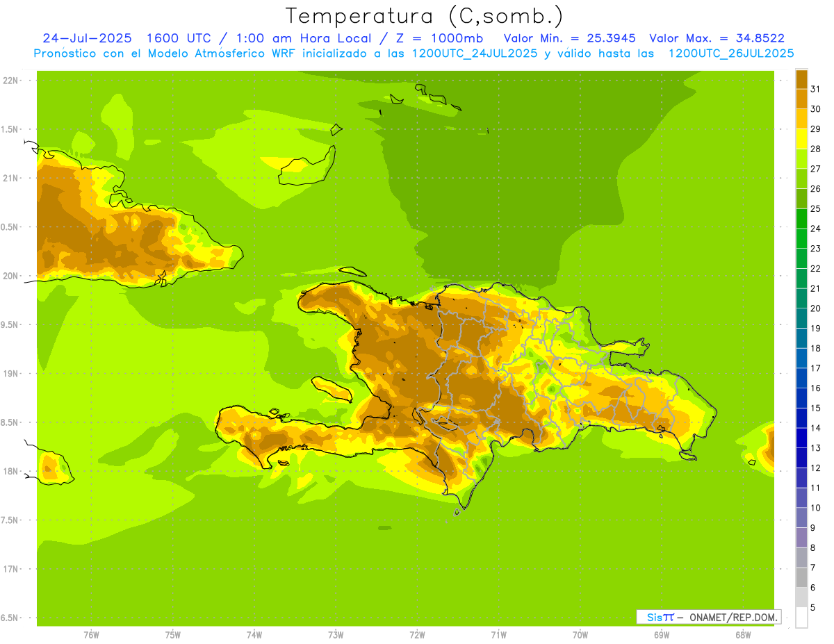Screen dimensions: 834x644
Task: Click the colorbar label '31'
Action: 815,89
